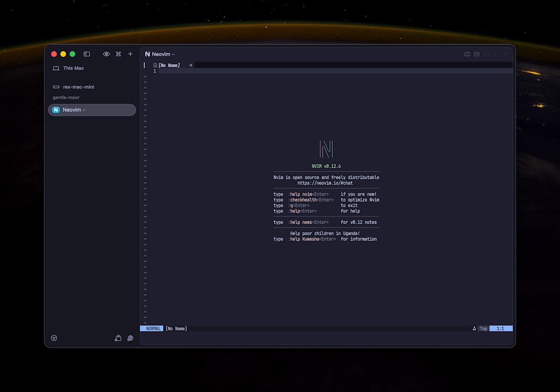Click the eye icon in the toolbar

[106, 54]
